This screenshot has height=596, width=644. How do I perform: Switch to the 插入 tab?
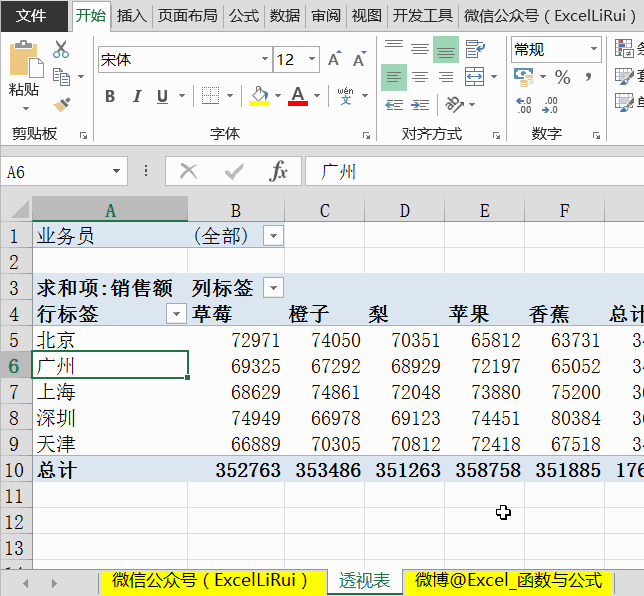131,16
